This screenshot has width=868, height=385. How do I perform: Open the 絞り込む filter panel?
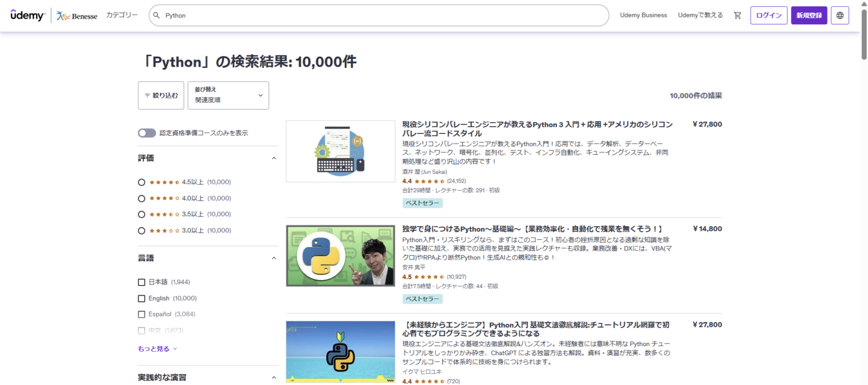tap(161, 95)
